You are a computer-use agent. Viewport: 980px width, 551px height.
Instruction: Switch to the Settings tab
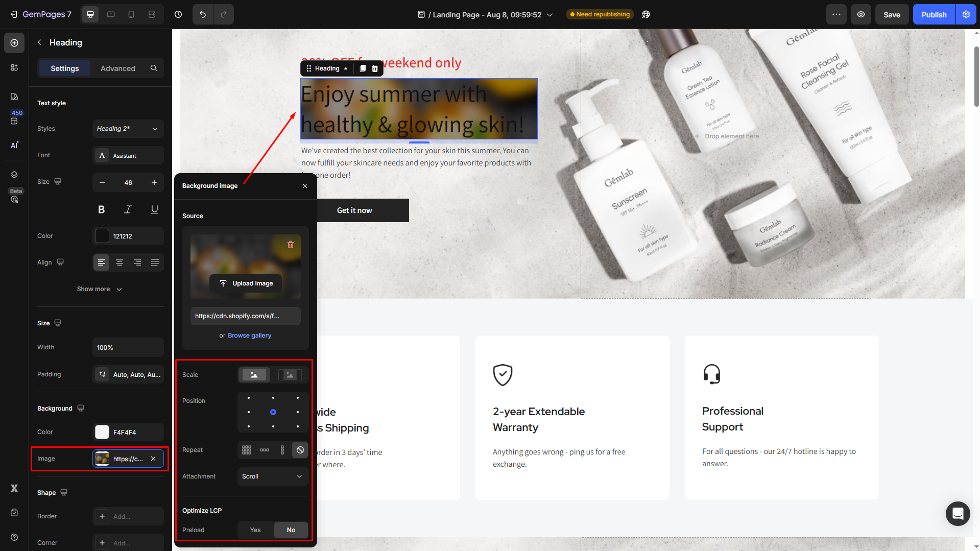(65, 68)
